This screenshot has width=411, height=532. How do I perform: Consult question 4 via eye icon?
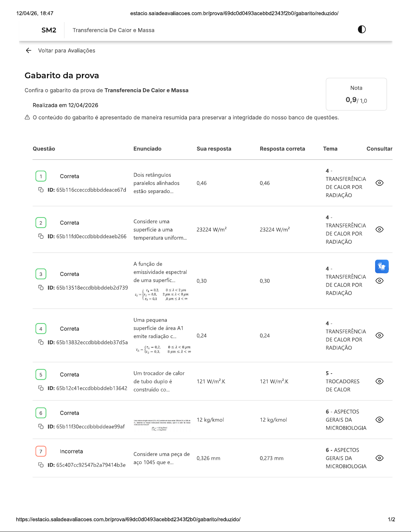379,335
